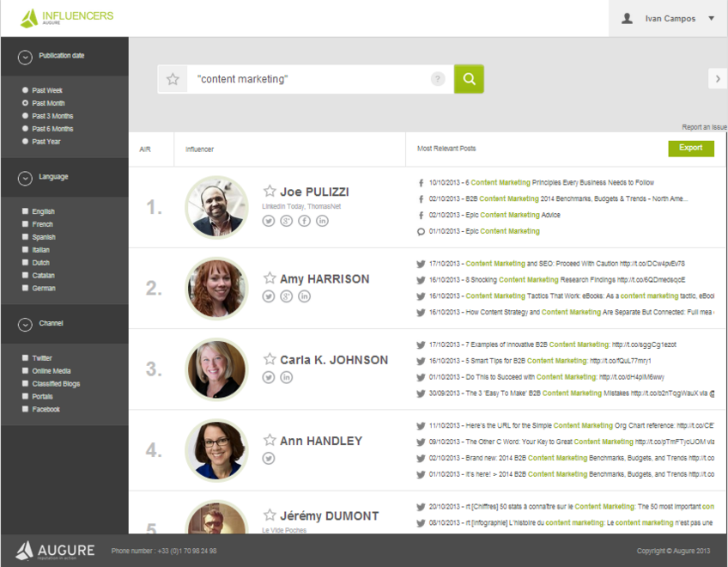Click the green search magnifier button
The height and width of the screenshot is (567, 728).
(x=469, y=79)
